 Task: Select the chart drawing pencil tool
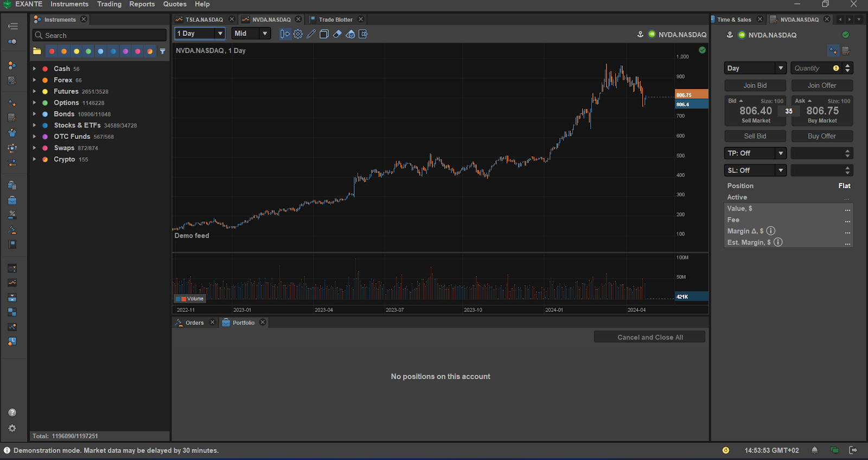311,34
